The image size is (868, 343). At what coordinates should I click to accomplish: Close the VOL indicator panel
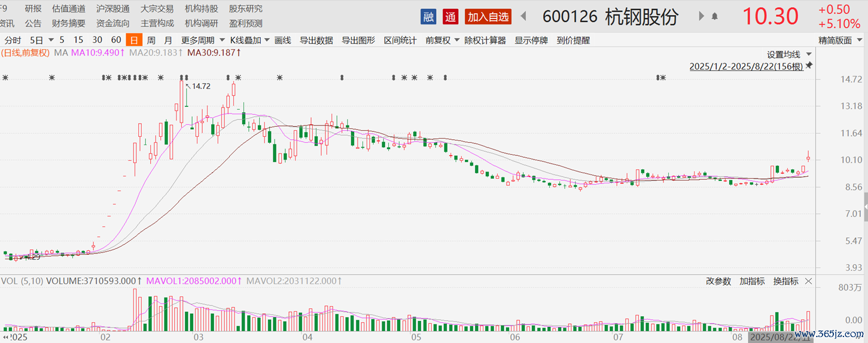tap(809, 281)
